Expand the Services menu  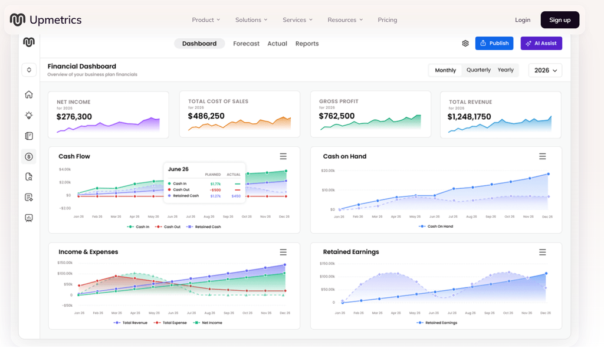[x=297, y=19]
